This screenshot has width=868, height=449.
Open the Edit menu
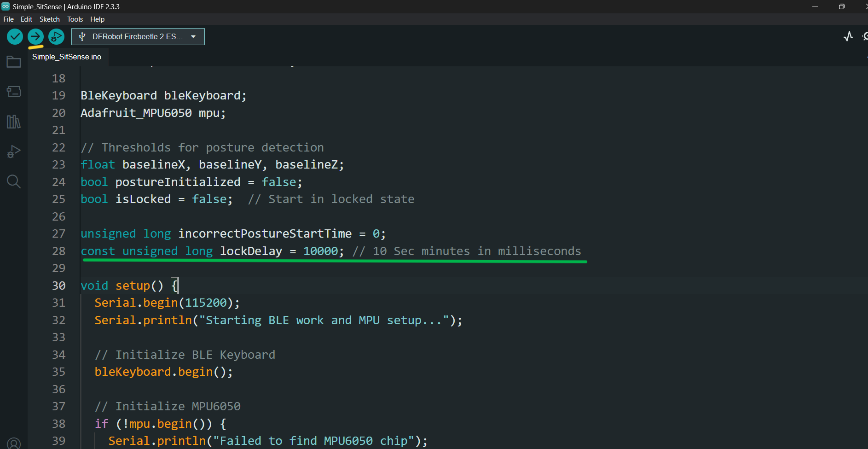[x=26, y=19]
